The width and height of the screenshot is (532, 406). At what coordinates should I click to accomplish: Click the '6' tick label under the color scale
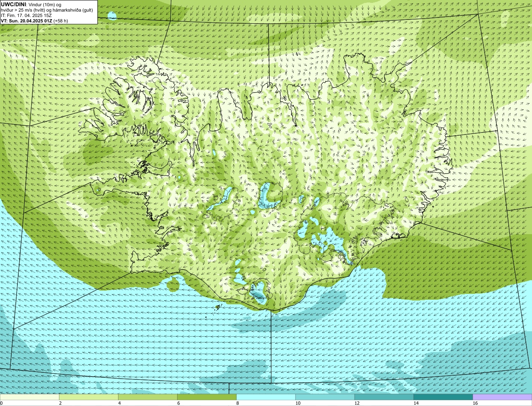tap(178, 403)
